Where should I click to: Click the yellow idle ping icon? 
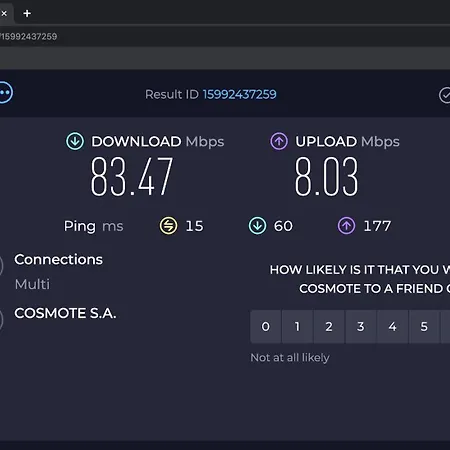[x=168, y=226]
